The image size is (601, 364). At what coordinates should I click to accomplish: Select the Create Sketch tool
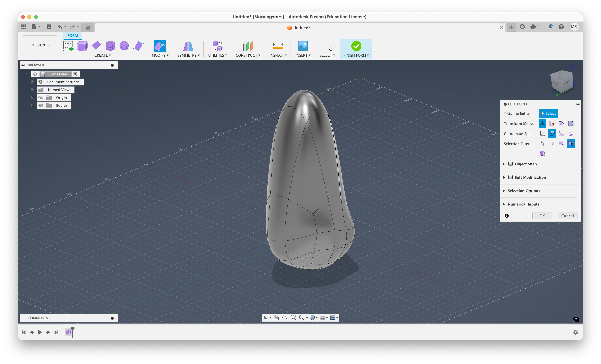(68, 46)
